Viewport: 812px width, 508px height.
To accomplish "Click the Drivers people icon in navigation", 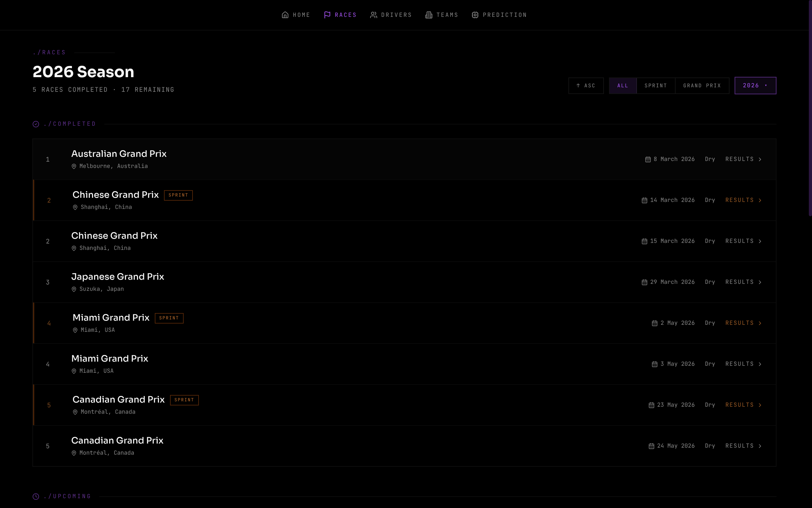I will (x=373, y=15).
